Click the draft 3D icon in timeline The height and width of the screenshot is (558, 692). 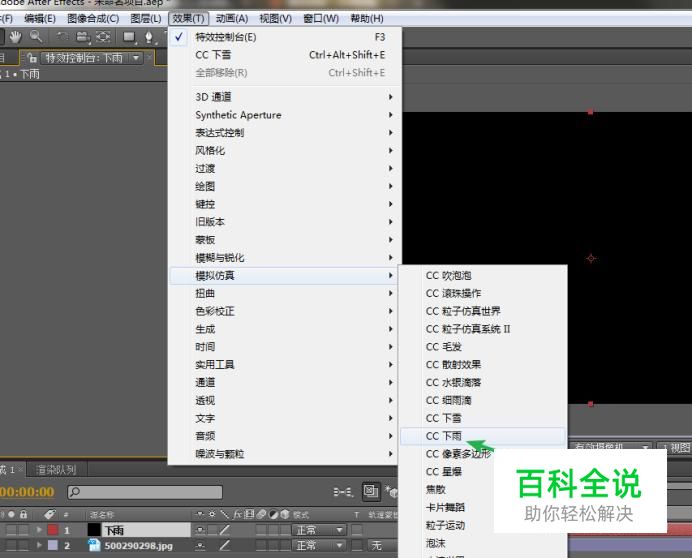(391, 491)
